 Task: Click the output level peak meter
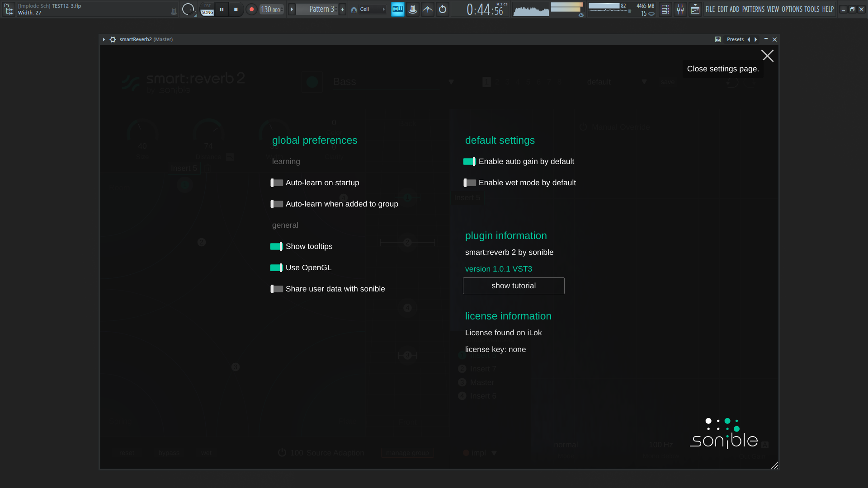(x=567, y=7)
